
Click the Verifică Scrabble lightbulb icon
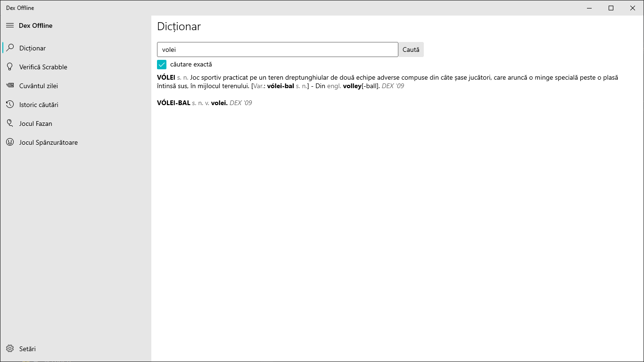point(10,67)
